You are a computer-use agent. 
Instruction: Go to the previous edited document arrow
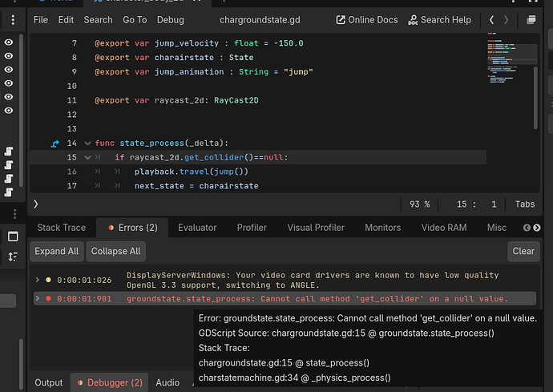pyautogui.click(x=491, y=20)
